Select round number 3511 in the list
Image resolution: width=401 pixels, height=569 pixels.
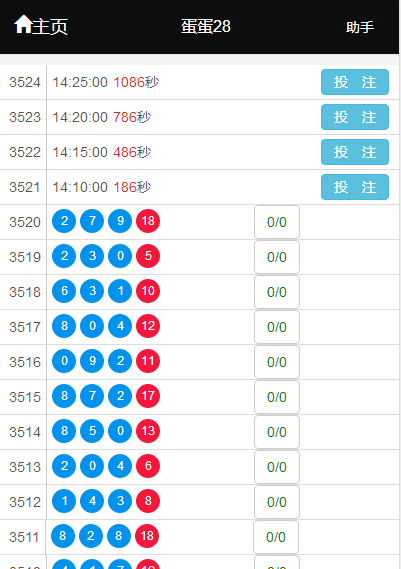click(x=24, y=537)
